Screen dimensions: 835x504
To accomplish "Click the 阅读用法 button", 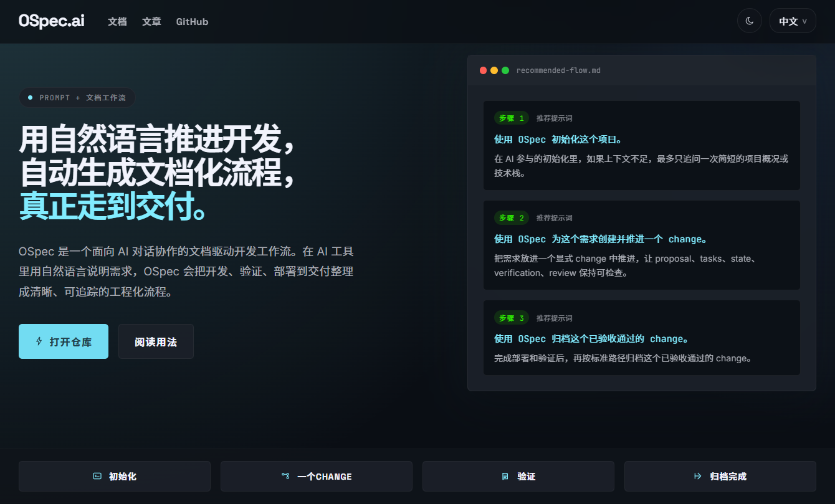I will 156,341.
